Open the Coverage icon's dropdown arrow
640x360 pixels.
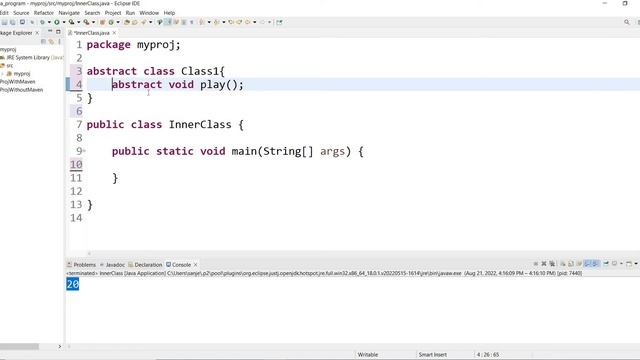[78, 22]
